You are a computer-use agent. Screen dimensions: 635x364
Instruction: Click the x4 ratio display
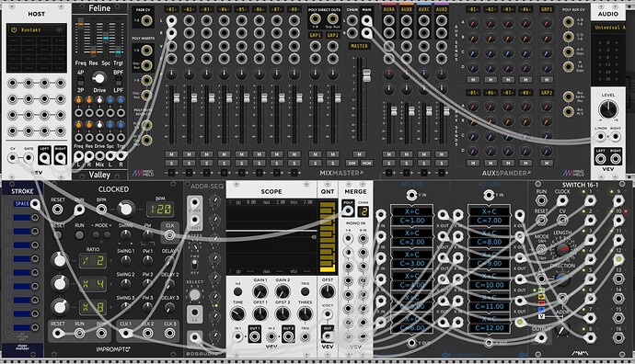(93, 284)
